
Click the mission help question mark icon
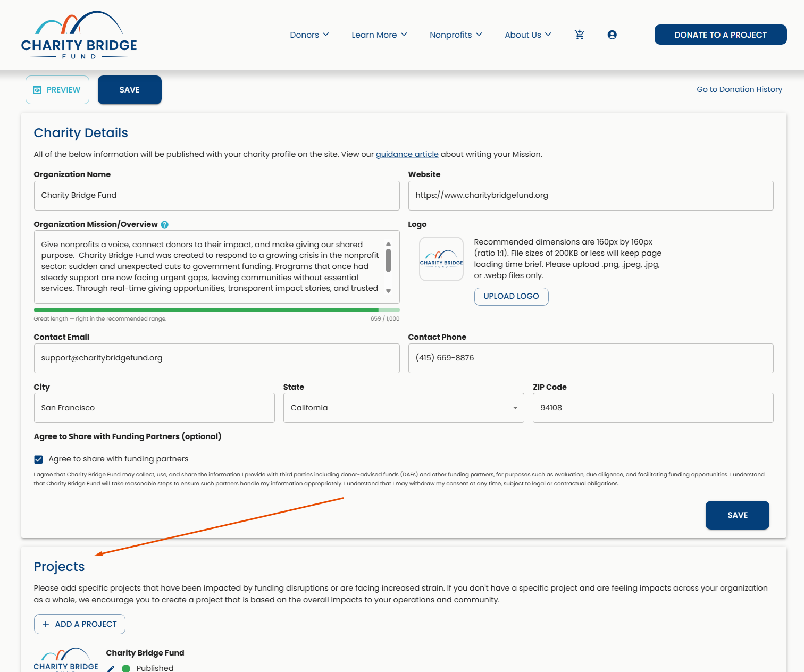[165, 224]
